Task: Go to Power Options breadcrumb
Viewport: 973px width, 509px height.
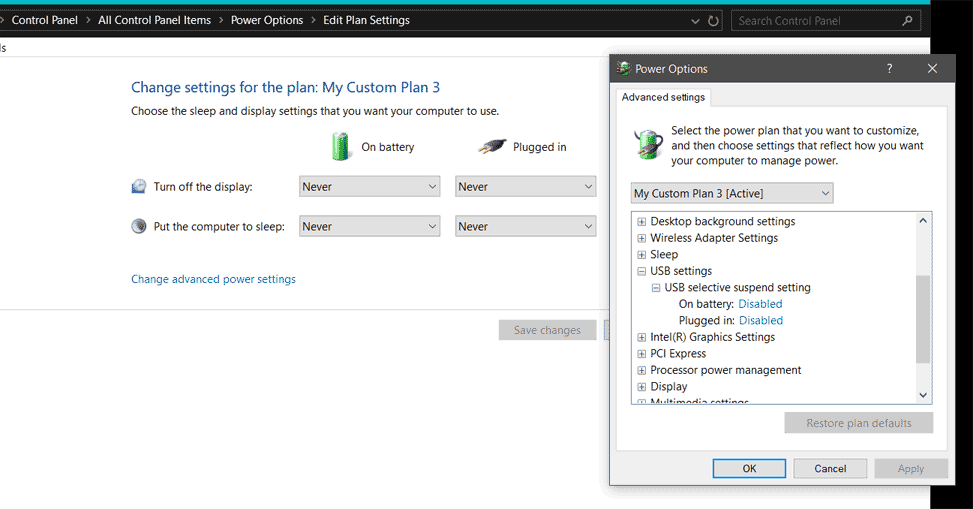Action: tap(266, 20)
